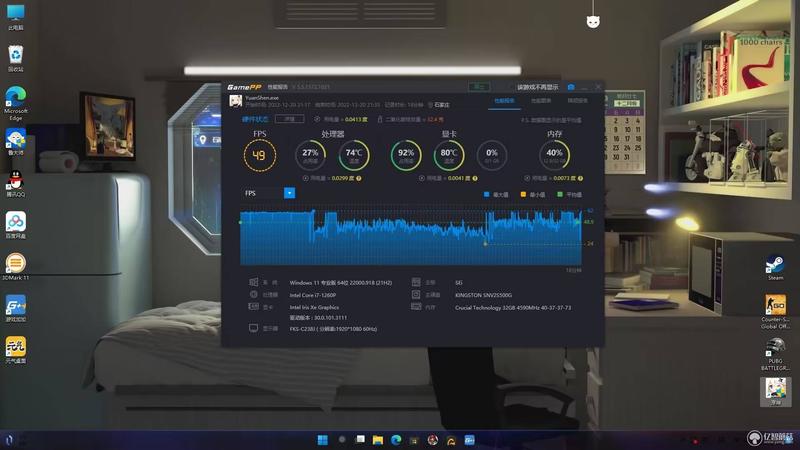This screenshot has width=800, height=450.
Task: Open the Baidu Netdisk desktop icon
Action: coord(16,225)
